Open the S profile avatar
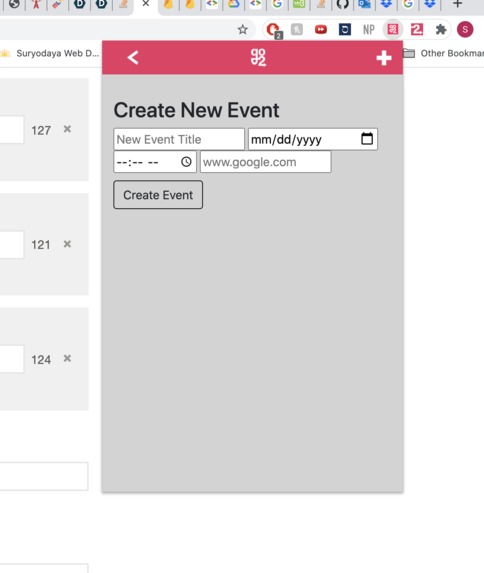This screenshot has width=484, height=573. click(x=465, y=30)
